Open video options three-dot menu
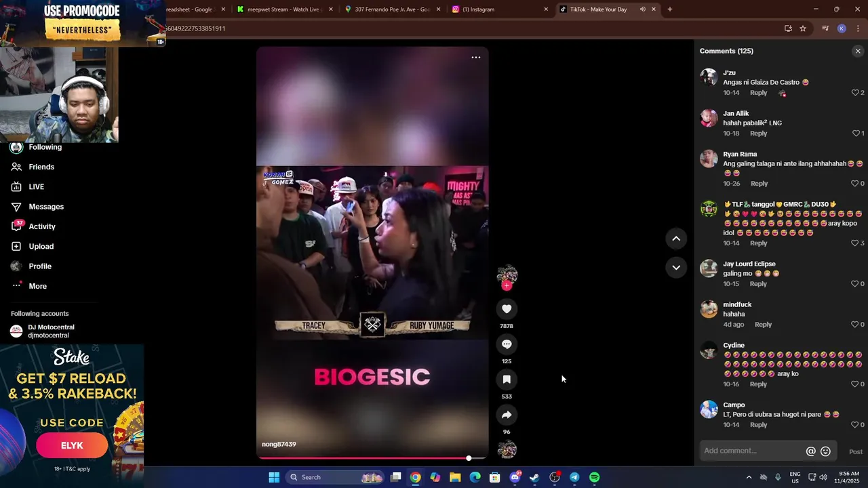The image size is (868, 488). pos(476,58)
